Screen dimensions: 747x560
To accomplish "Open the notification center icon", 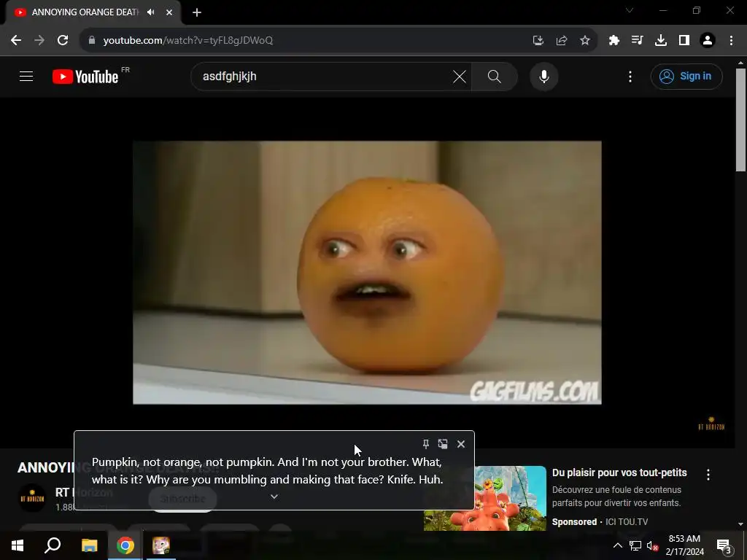I will [x=724, y=545].
